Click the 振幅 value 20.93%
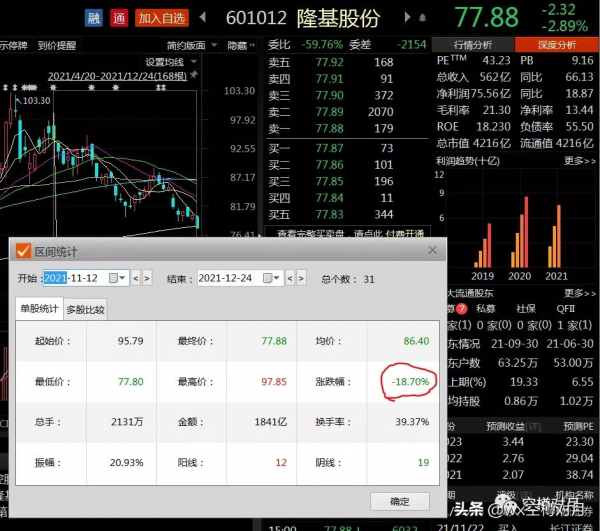600x531 pixels. pos(127,463)
